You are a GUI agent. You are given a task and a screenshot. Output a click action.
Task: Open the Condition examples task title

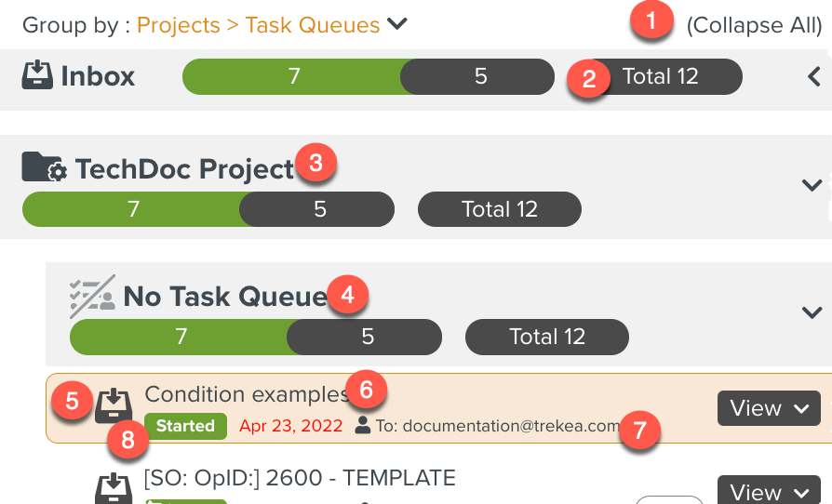[246, 394]
